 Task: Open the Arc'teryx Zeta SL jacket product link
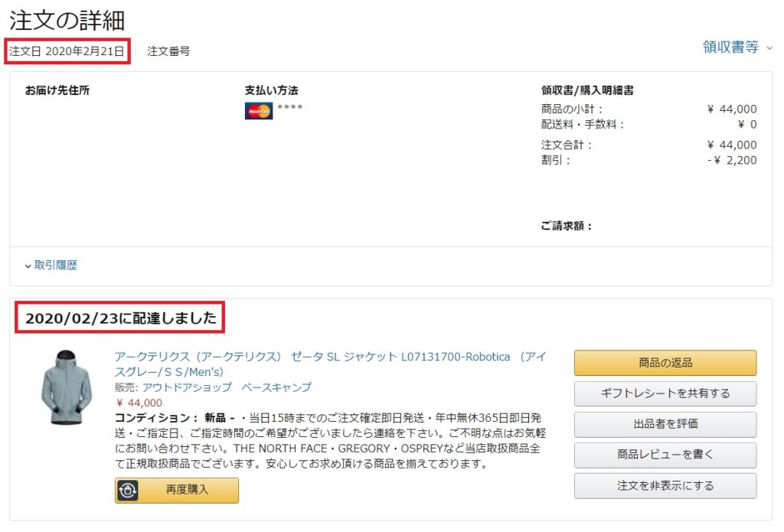click(x=330, y=364)
